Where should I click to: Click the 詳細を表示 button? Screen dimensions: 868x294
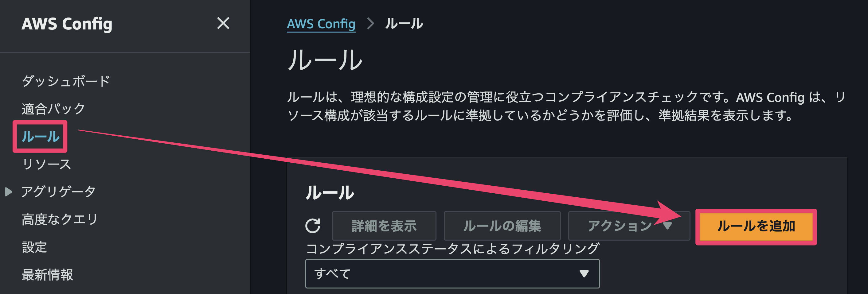click(384, 226)
